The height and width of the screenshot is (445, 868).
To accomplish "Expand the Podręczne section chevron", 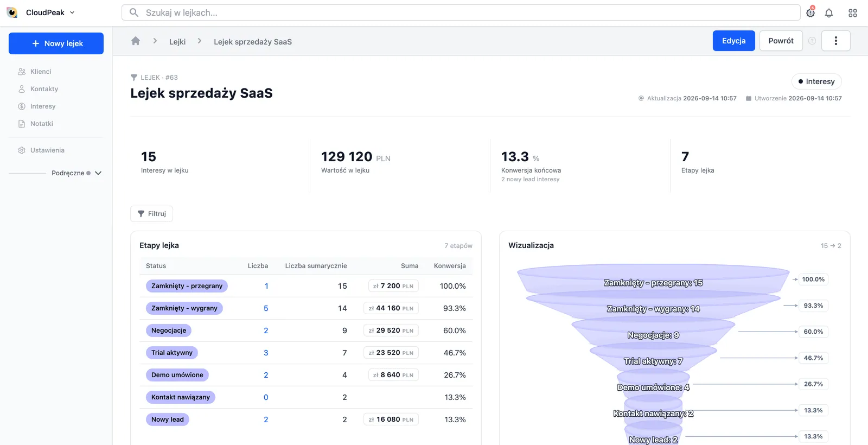I will point(98,173).
